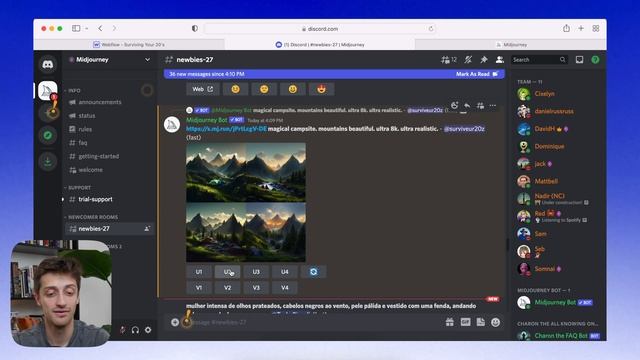Select the Midjourney sailboat server icon
This screenshot has width=640, height=360.
pos(47,90)
